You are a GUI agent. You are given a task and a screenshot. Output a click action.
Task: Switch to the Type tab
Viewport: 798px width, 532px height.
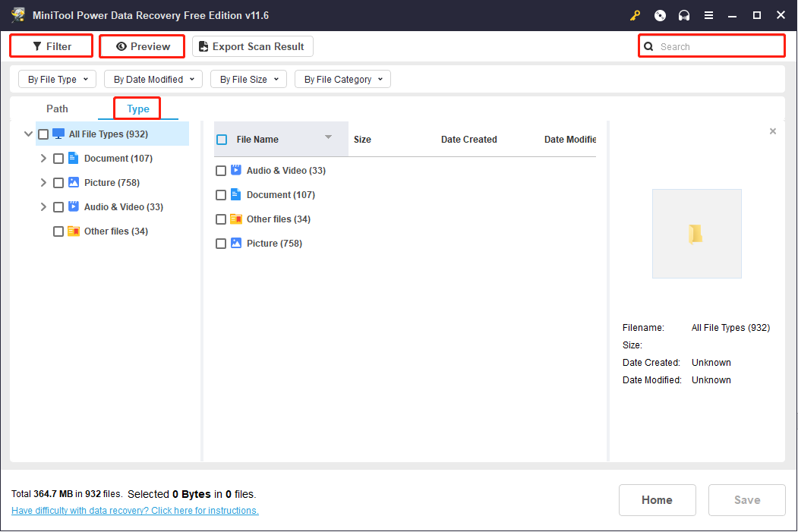pos(137,109)
